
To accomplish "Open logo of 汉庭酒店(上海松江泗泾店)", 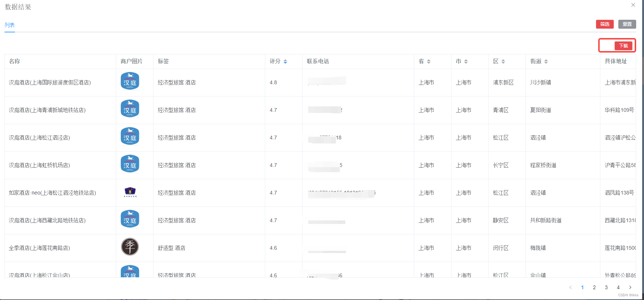I will 130,136.
